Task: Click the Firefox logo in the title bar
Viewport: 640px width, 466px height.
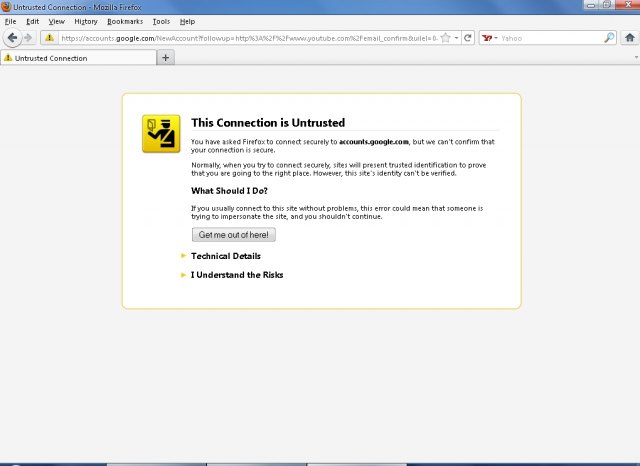Action: [x=6, y=7]
